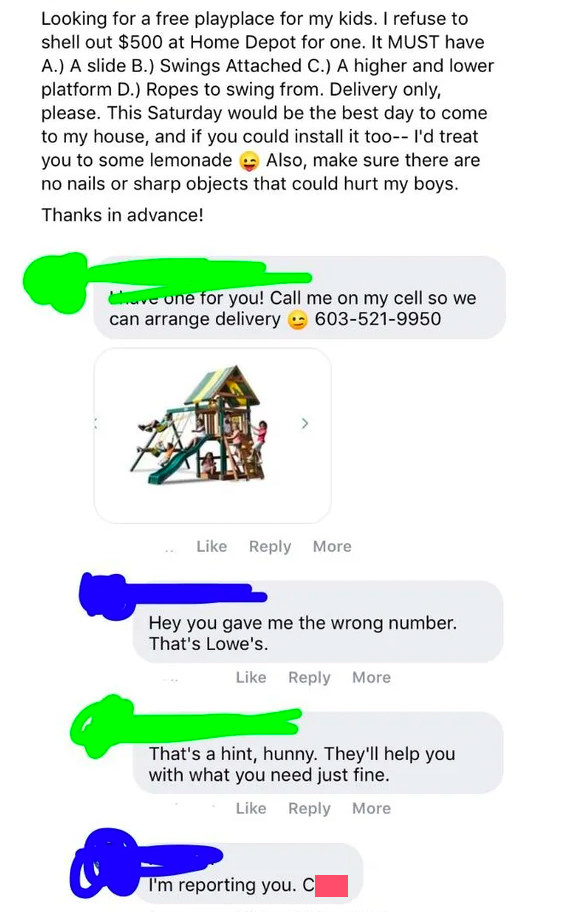The width and height of the screenshot is (574, 912).
Task: Reply to the playset offer comment
Action: pyautogui.click(x=270, y=547)
